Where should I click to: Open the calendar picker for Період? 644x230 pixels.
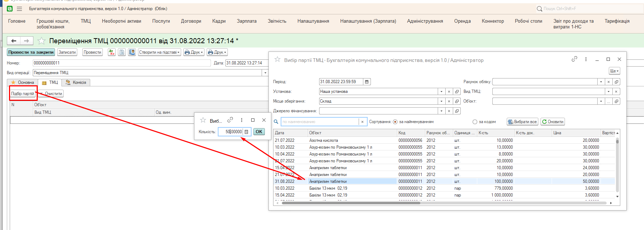pos(367,82)
